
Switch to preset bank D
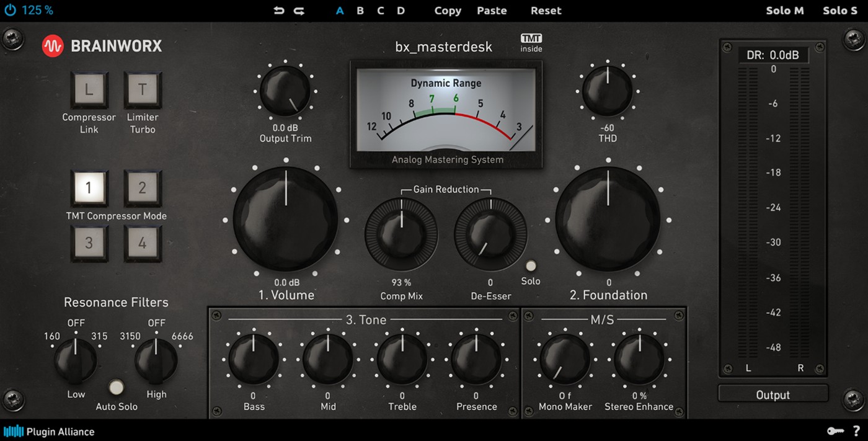401,11
